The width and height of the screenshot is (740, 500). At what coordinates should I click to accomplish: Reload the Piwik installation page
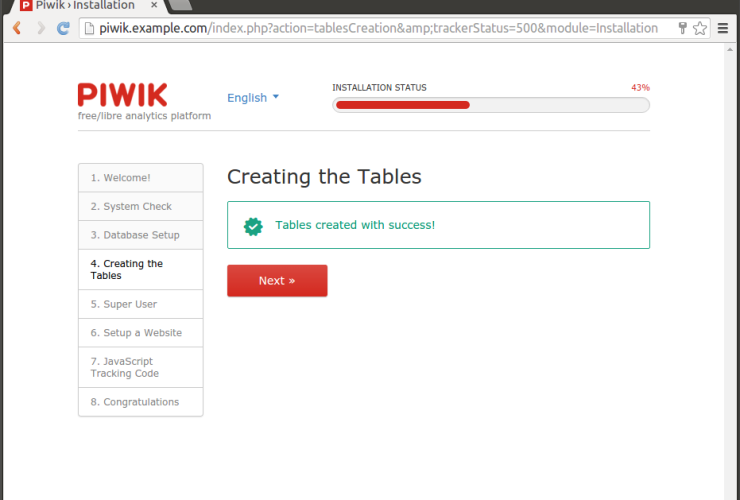click(64, 28)
